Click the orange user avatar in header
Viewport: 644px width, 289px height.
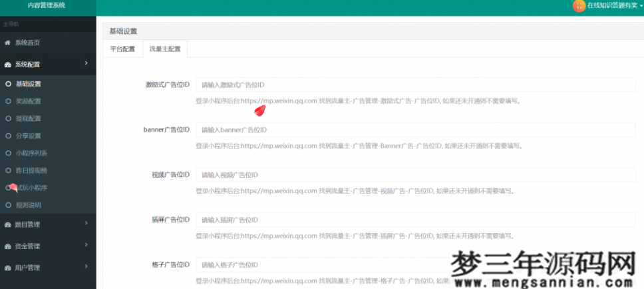point(579,5)
